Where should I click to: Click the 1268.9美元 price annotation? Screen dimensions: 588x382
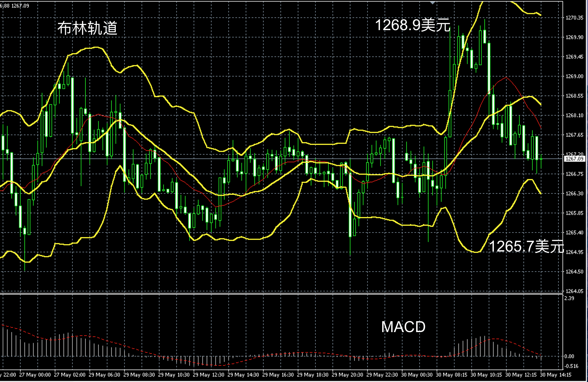(x=413, y=25)
